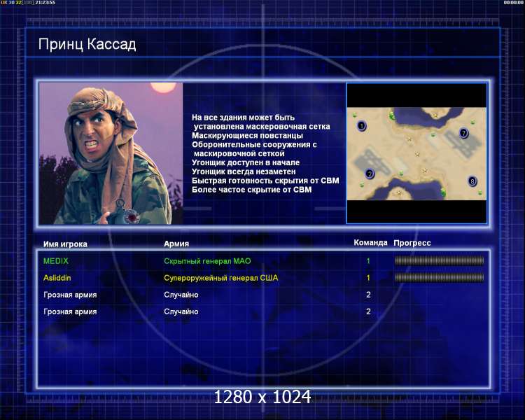Click start position marker 7 on the map
The height and width of the screenshot is (420, 525).
(x=463, y=133)
